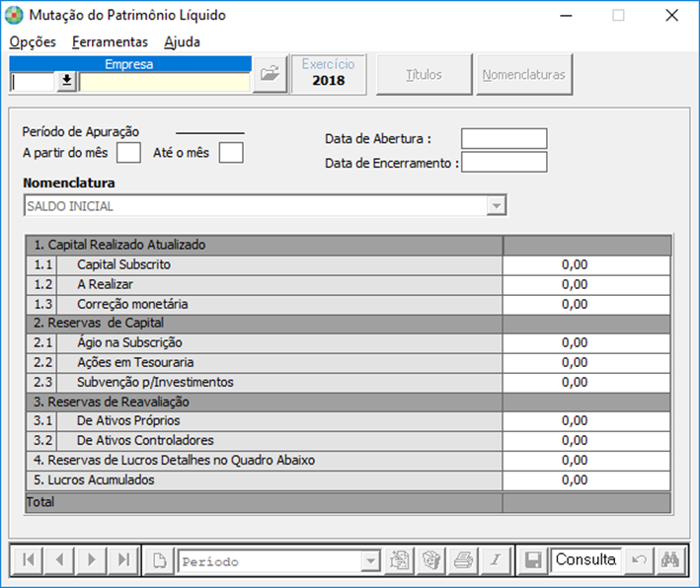Click the A Realizar value cell

pos(586,284)
